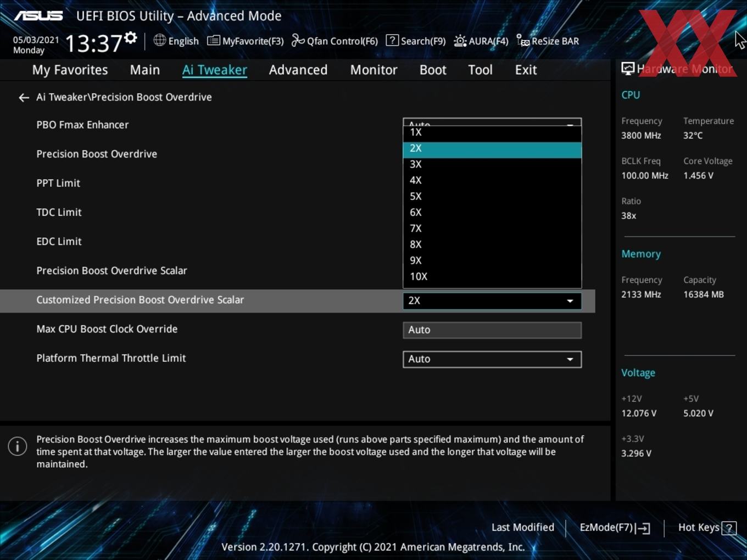Image resolution: width=747 pixels, height=560 pixels.
Task: Click the Core Voltage value 1.456 V
Action: point(698,176)
